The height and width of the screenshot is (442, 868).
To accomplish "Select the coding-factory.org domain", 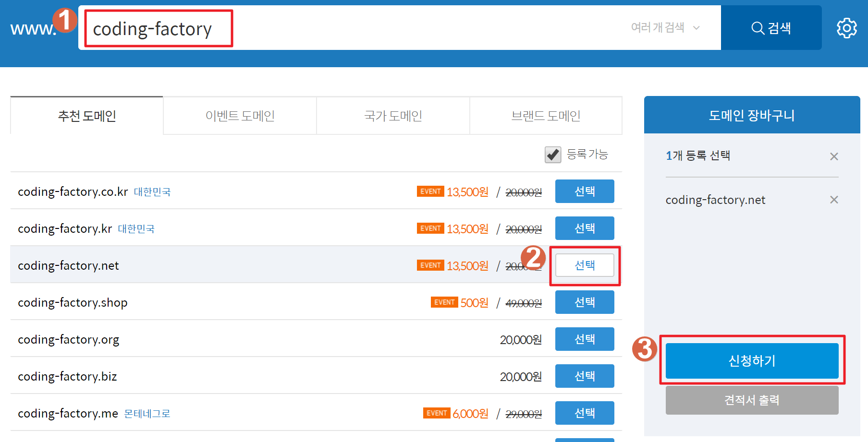I will pyautogui.click(x=585, y=339).
